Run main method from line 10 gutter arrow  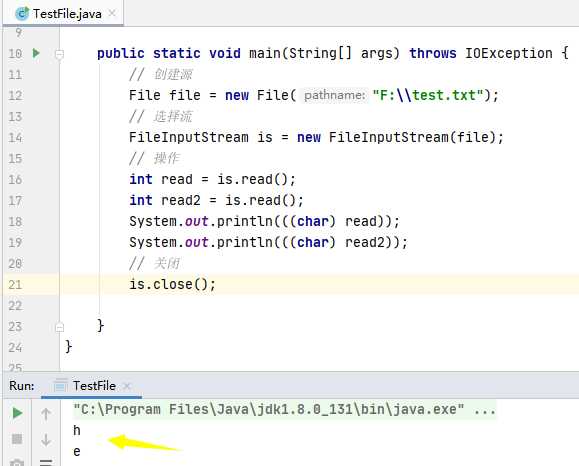pyautogui.click(x=36, y=53)
